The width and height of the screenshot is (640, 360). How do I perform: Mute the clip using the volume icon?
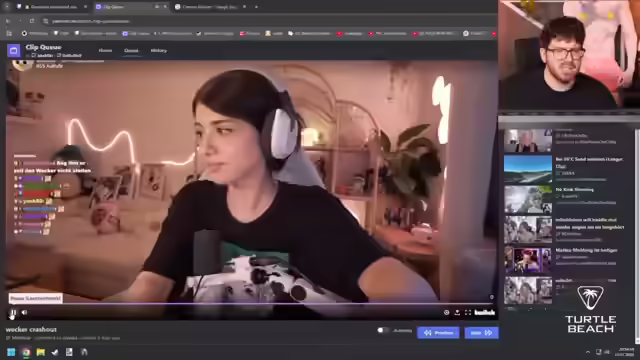(x=24, y=313)
